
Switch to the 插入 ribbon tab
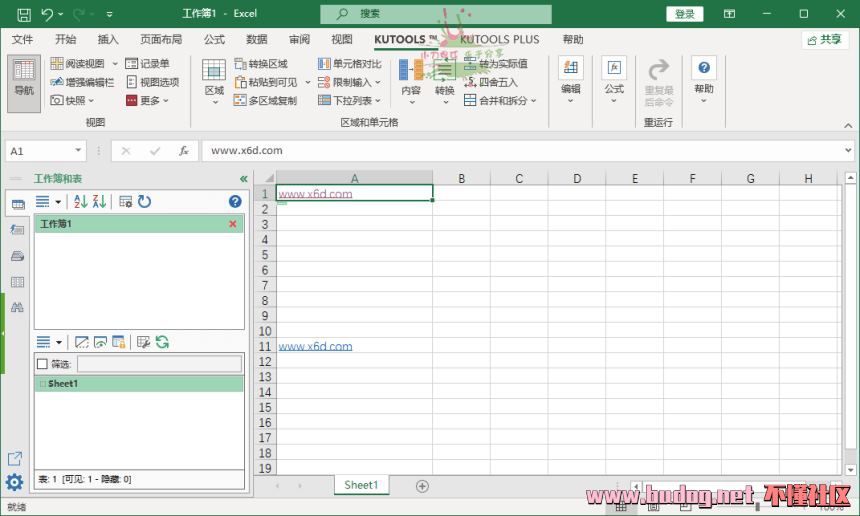tap(108, 39)
